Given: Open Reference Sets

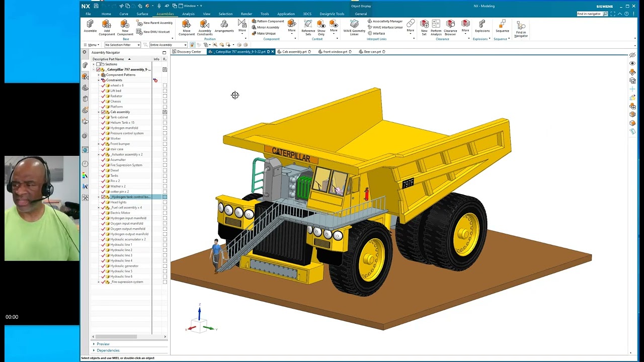Looking at the screenshot, I should [x=308, y=28].
